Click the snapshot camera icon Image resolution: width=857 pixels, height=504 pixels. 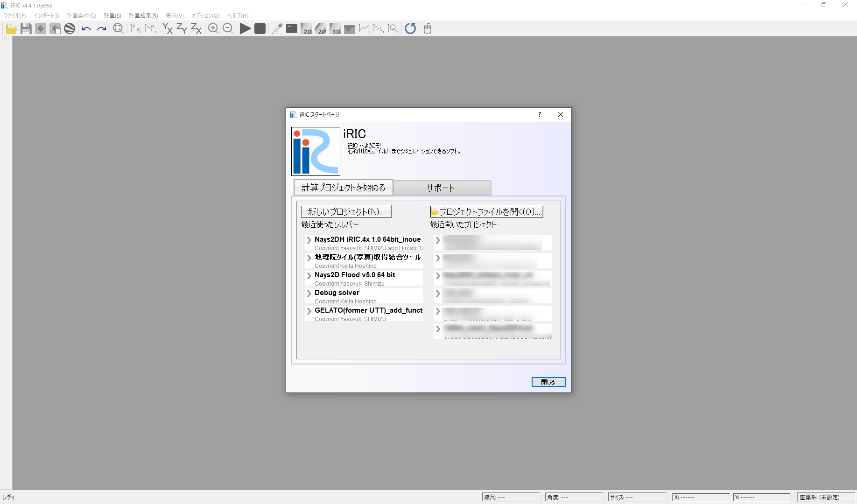coord(41,28)
